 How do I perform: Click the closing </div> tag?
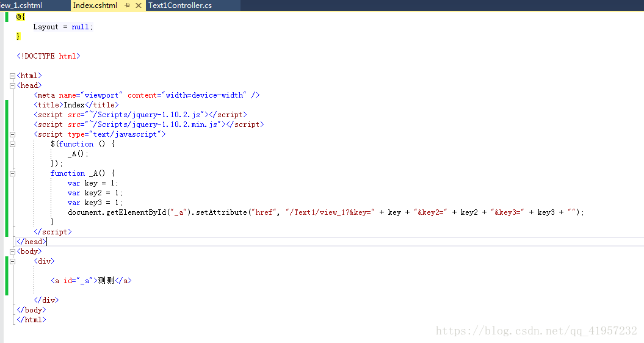click(46, 300)
